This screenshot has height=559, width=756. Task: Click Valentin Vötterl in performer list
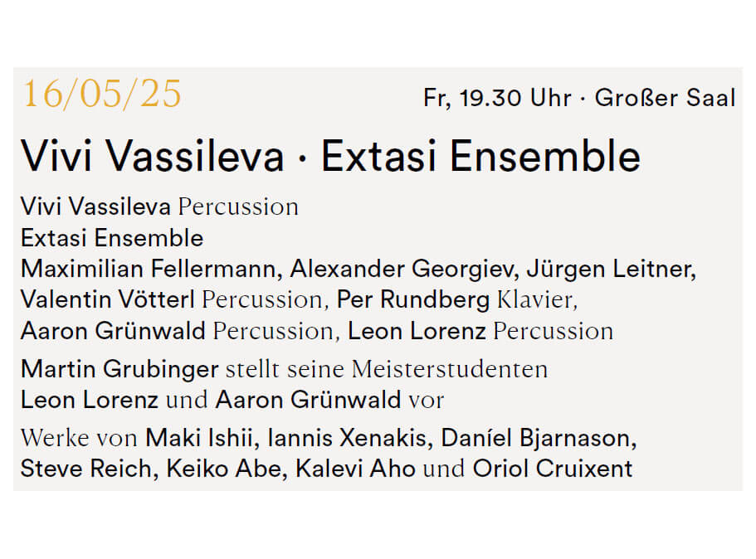pos(108,299)
